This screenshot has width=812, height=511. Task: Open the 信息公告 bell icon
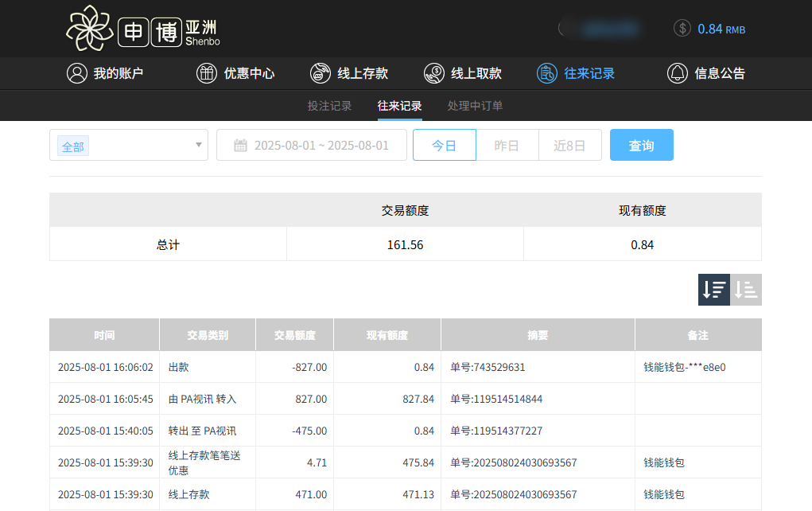tap(677, 73)
